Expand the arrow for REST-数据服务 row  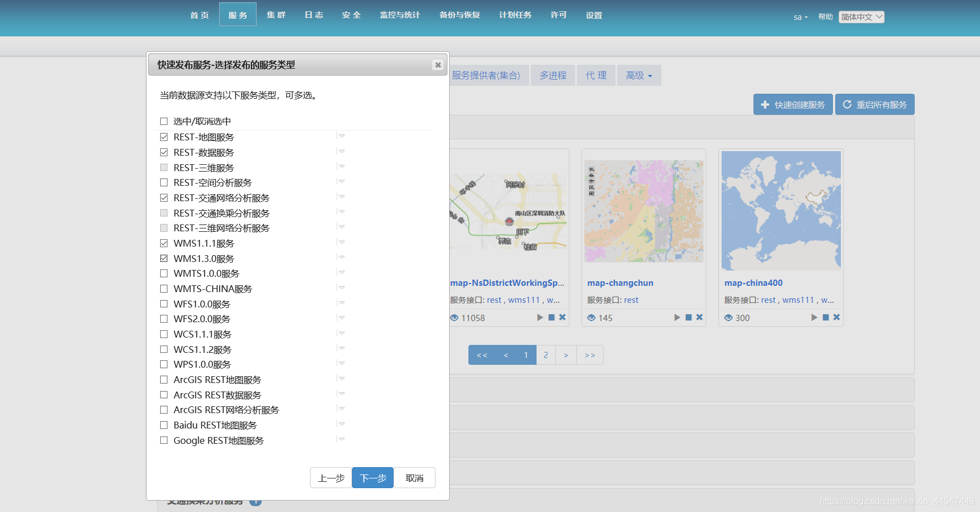(342, 151)
